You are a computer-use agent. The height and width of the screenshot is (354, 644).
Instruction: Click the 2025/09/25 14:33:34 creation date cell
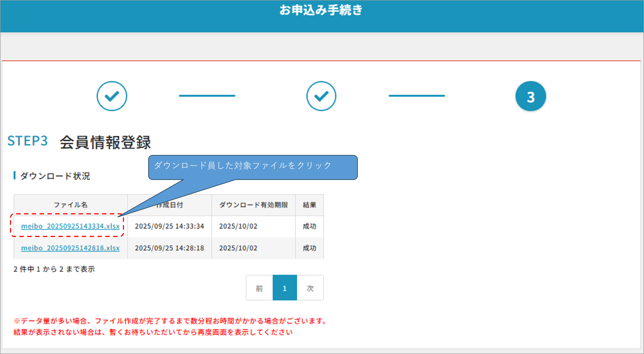pos(169,226)
